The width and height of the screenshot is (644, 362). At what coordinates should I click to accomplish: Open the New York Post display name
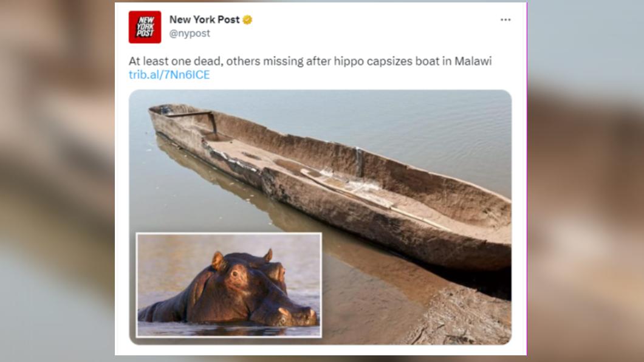[204, 19]
